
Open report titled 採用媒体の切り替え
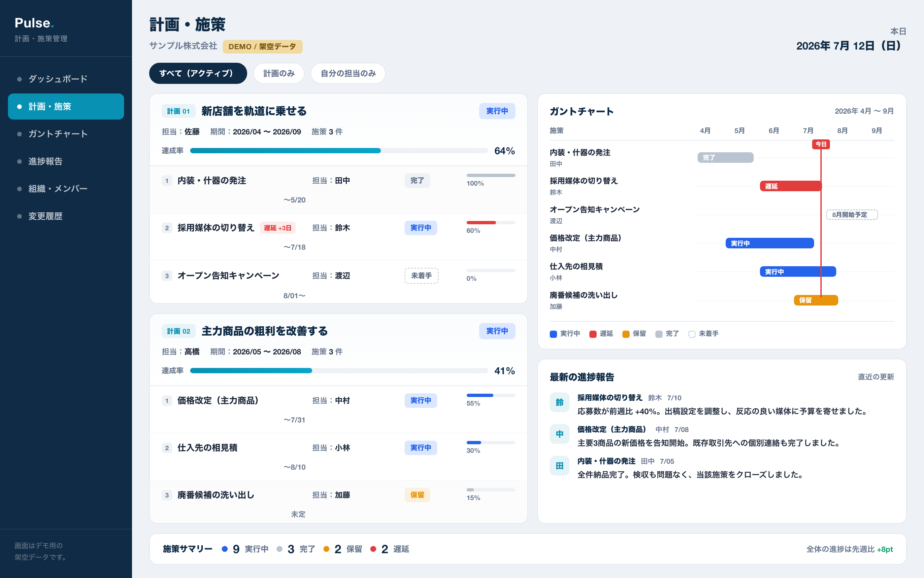(x=610, y=398)
